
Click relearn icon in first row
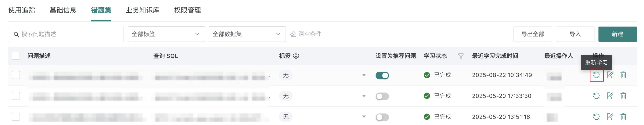click(x=596, y=75)
